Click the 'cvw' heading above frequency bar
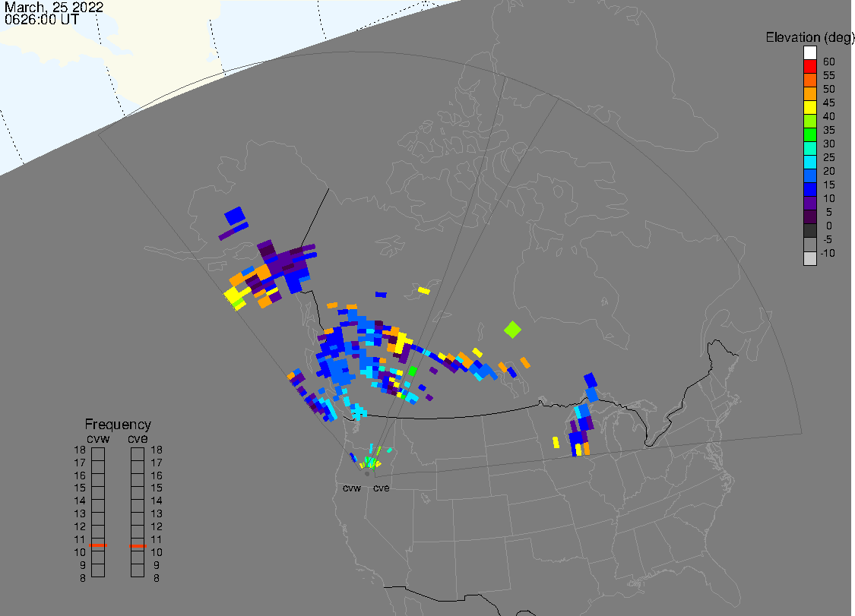Viewport: 855px width, 616px height. pos(98,439)
